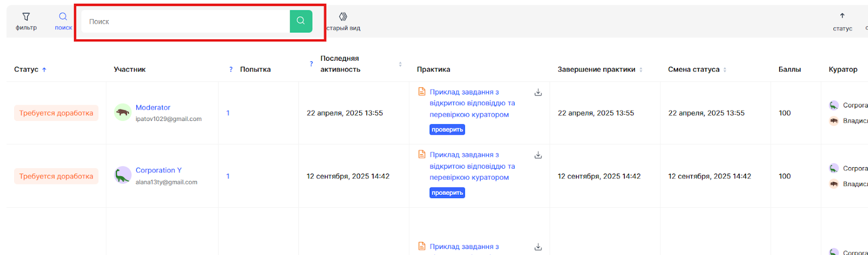This screenshot has height=255, width=868.
Task: Click the статус up-arrow sort icon
Action: [x=842, y=16]
